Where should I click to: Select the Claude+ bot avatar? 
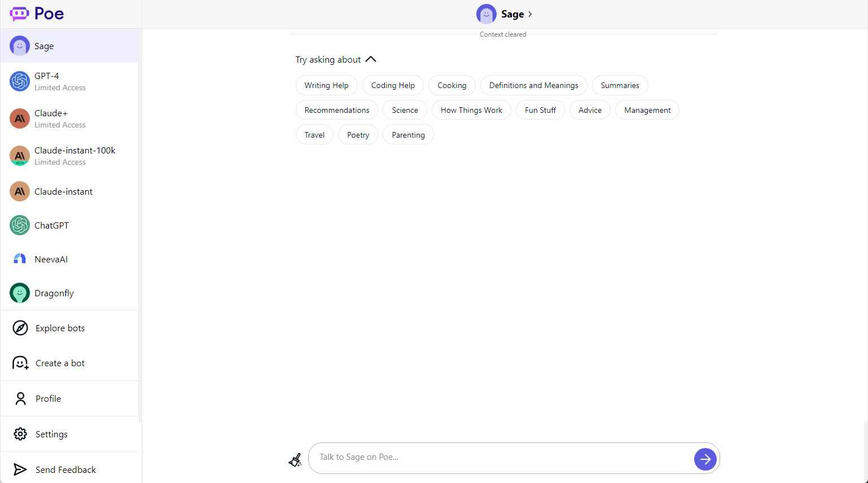coord(20,118)
